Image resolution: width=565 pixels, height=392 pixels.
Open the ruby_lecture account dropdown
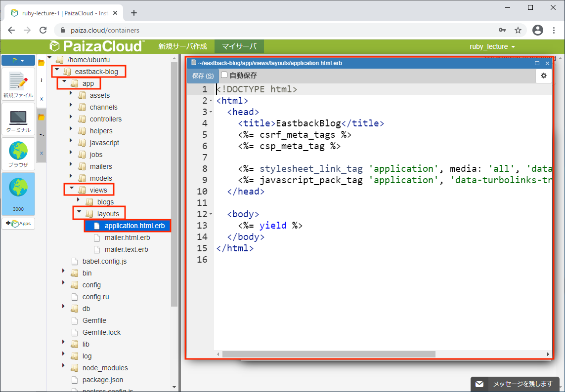[x=492, y=46]
